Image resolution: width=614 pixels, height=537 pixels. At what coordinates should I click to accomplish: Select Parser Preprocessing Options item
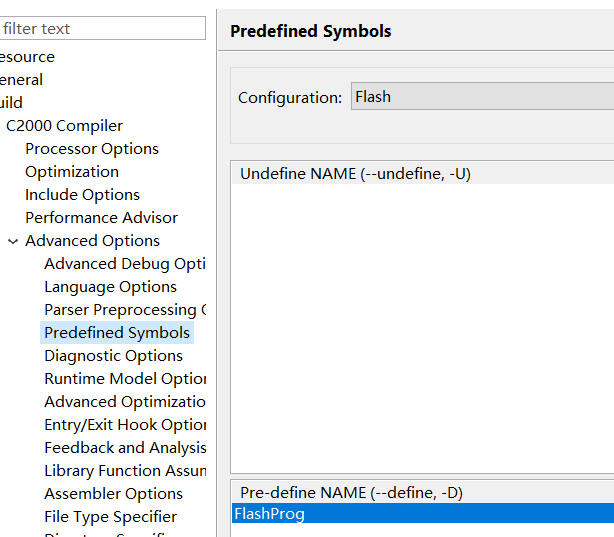click(124, 310)
